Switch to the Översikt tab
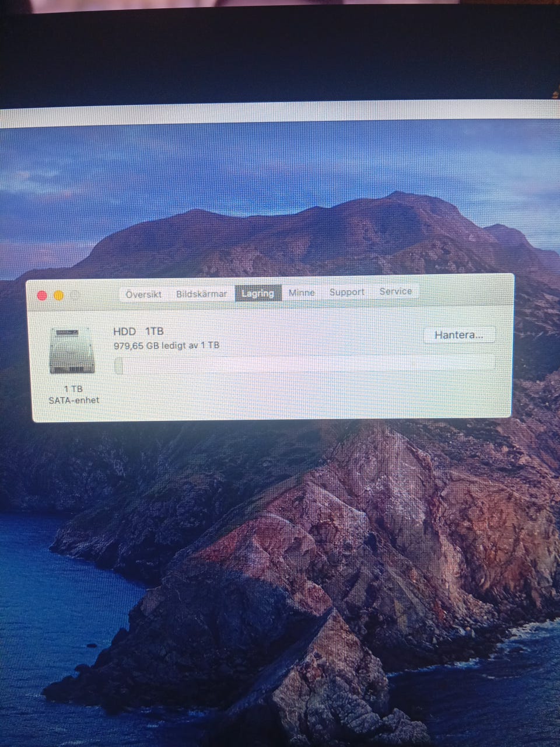This screenshot has height=747, width=560. pos(143,294)
